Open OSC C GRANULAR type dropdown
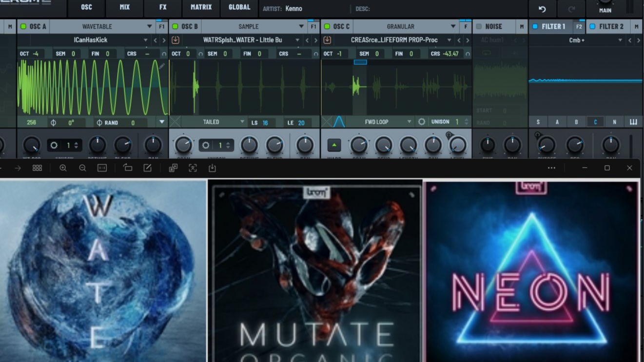The height and width of the screenshot is (362, 644). pyautogui.click(x=406, y=26)
